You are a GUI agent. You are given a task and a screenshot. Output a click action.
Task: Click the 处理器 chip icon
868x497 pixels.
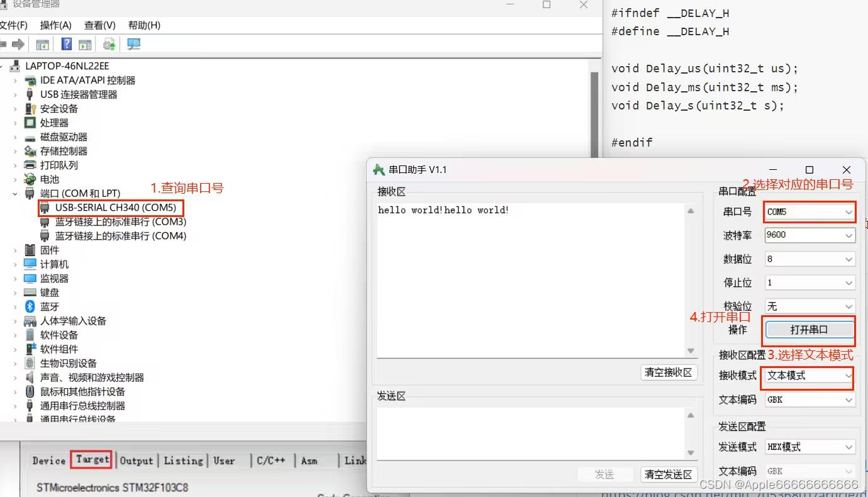(x=30, y=123)
